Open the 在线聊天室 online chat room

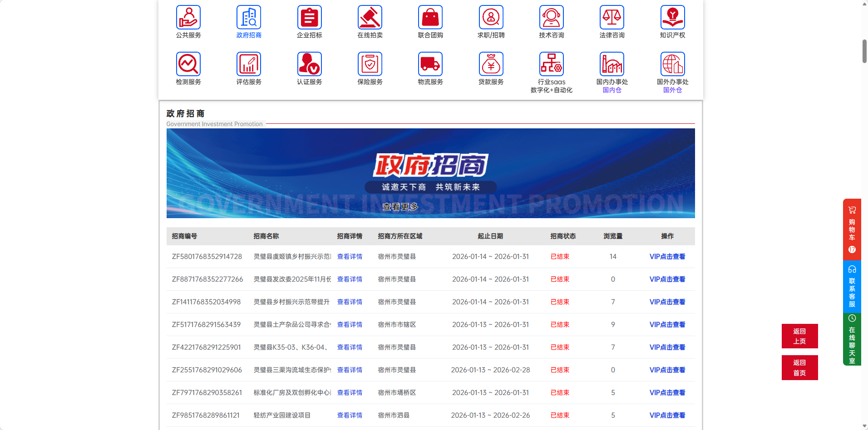point(852,339)
